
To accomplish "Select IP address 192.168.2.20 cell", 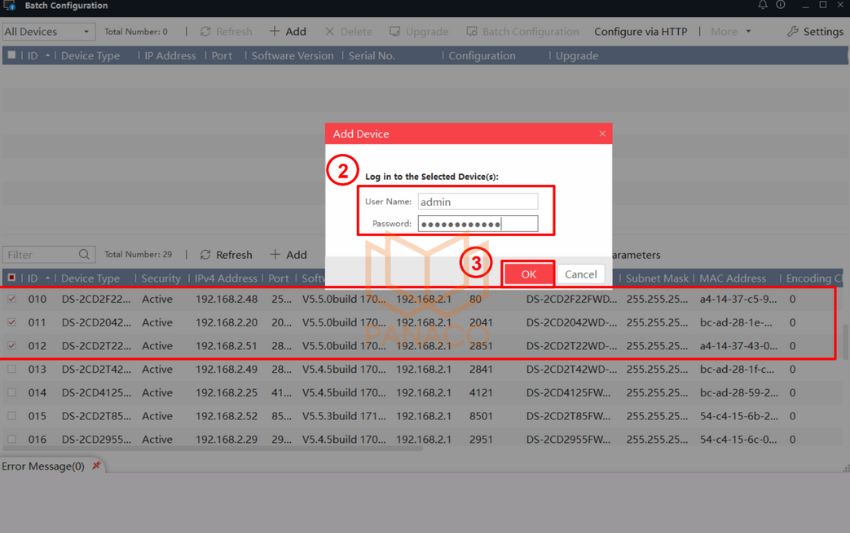I will click(227, 322).
